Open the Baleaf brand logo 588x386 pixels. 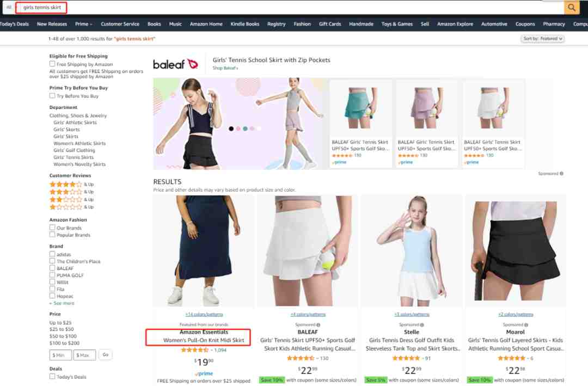tap(175, 64)
